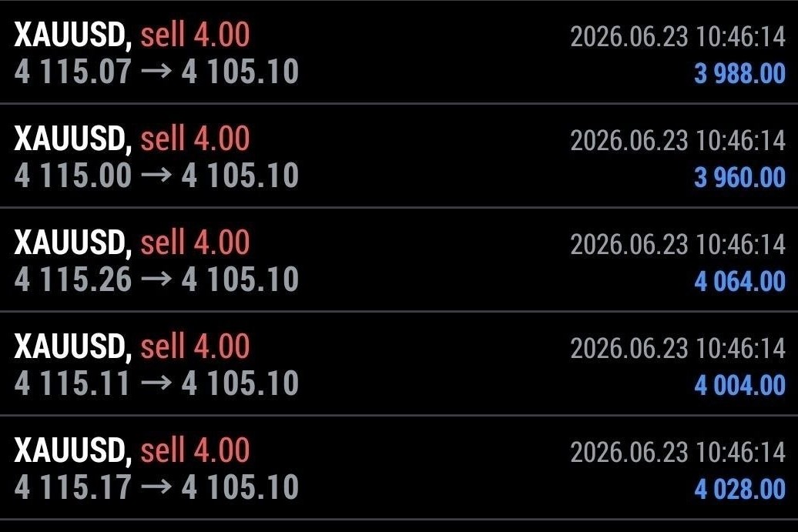This screenshot has width=798, height=532.
Task: Tap sell 4.00 label in the second row
Action: (195, 139)
